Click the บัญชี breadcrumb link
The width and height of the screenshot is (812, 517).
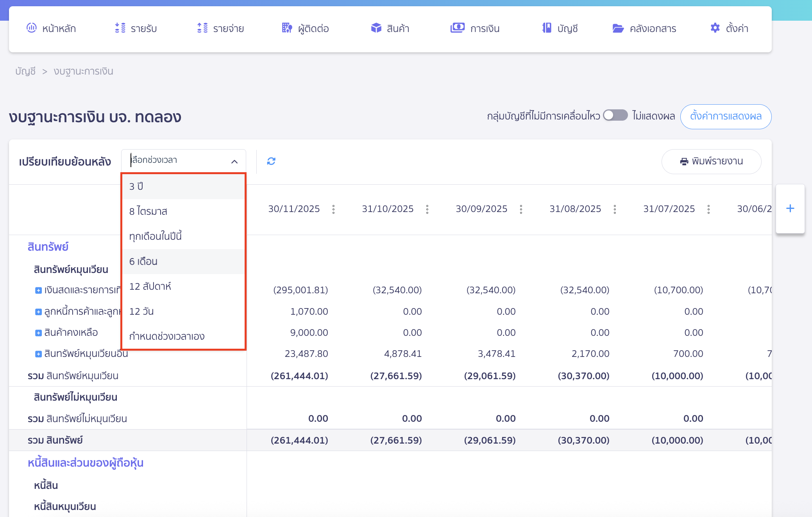(x=25, y=71)
